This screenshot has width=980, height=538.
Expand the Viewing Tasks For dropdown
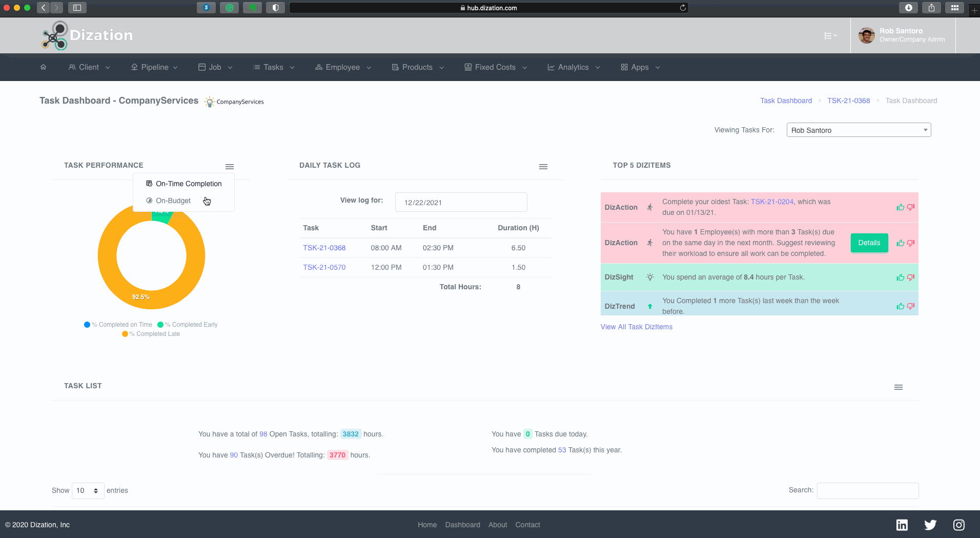point(859,130)
